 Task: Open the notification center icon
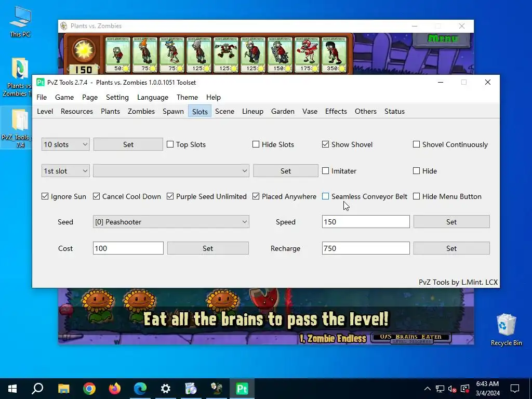[515, 389]
